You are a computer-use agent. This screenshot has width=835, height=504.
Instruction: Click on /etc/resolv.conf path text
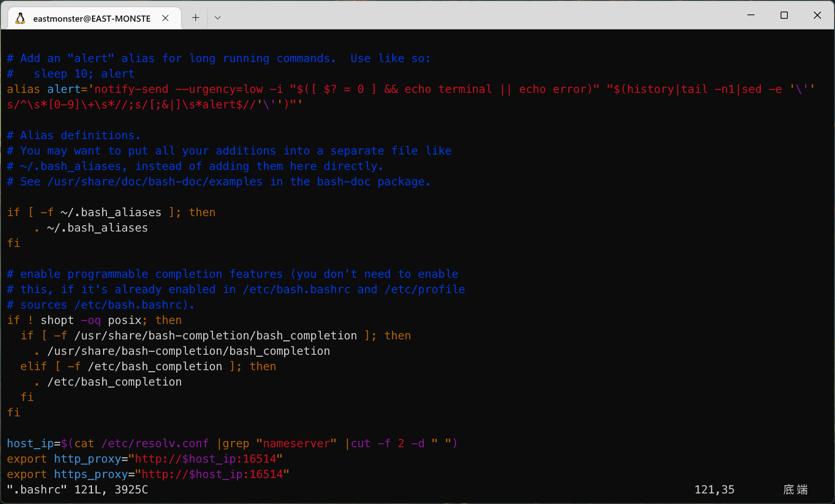155,443
